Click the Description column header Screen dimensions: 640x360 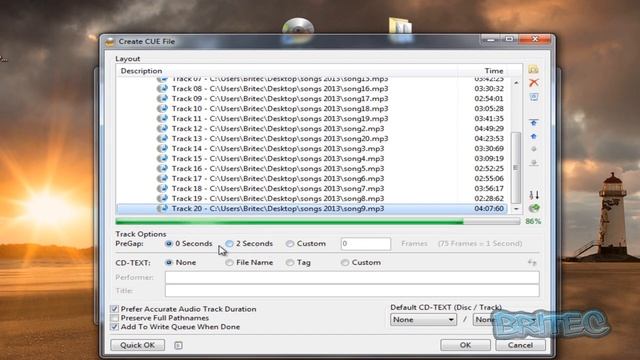click(141, 71)
